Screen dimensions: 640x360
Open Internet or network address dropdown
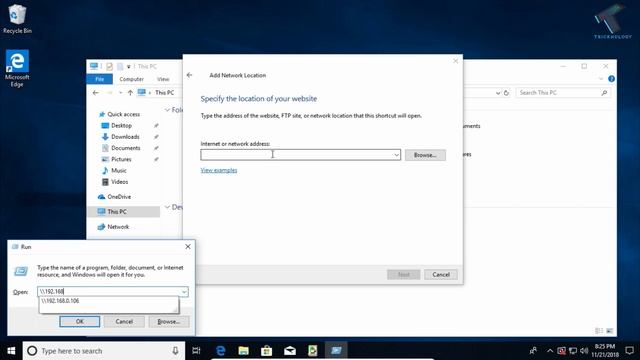pos(396,155)
